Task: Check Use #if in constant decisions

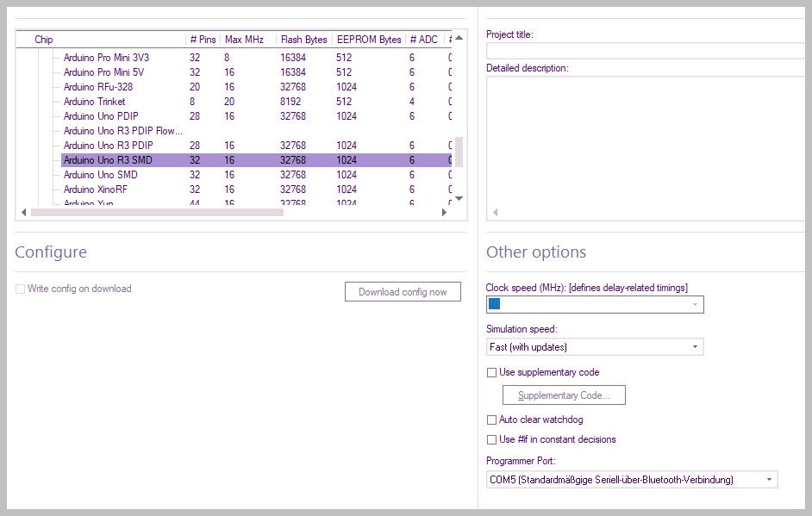Action: tap(492, 440)
